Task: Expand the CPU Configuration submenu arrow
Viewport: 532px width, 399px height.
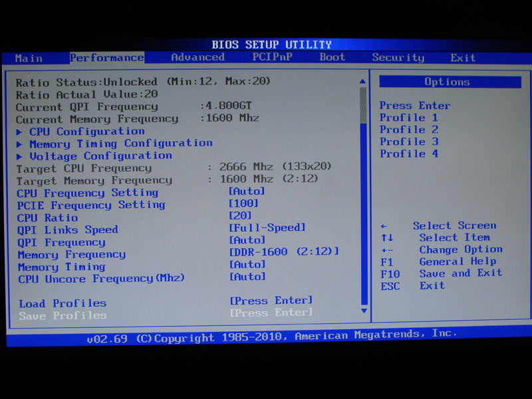Action: [x=19, y=132]
